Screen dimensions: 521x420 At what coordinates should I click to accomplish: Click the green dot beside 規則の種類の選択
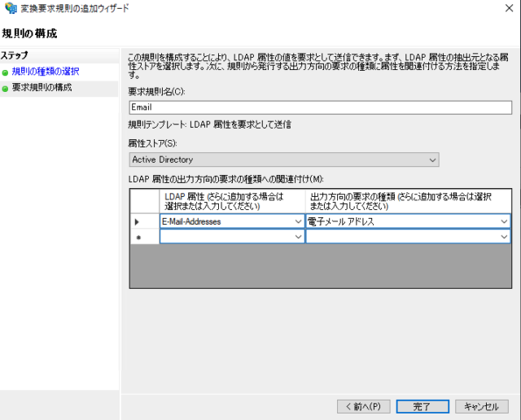(5, 72)
